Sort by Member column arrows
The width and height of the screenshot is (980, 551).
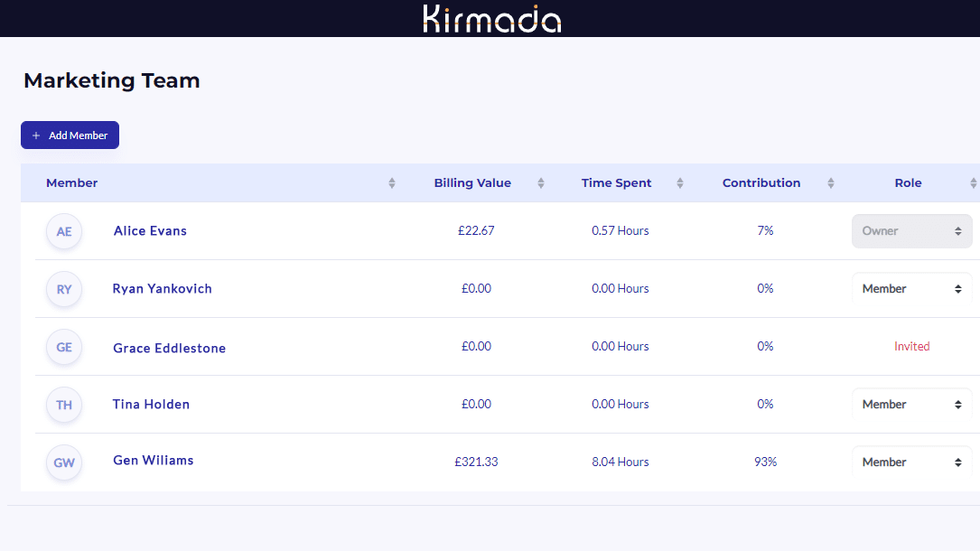pos(392,183)
